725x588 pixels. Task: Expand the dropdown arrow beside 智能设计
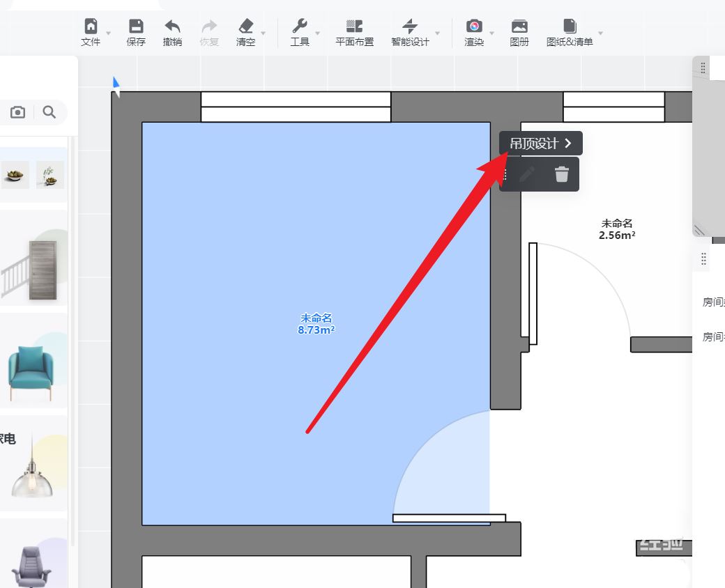pos(438,33)
